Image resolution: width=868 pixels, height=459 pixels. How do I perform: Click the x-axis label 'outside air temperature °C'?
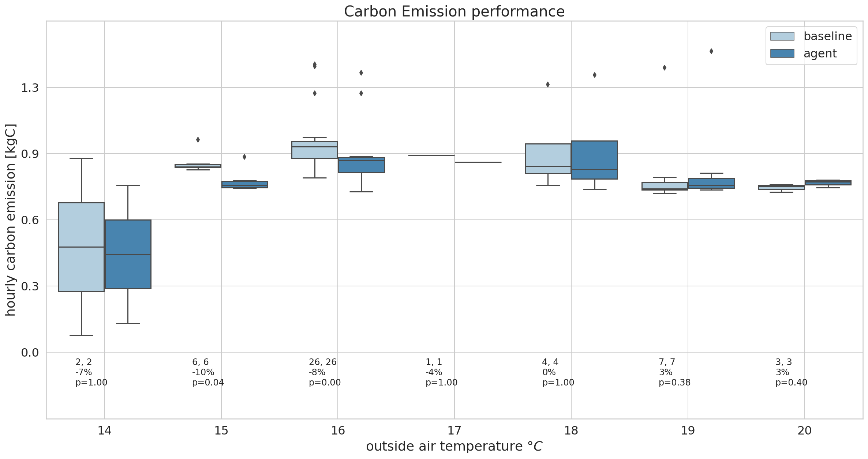tap(454, 447)
